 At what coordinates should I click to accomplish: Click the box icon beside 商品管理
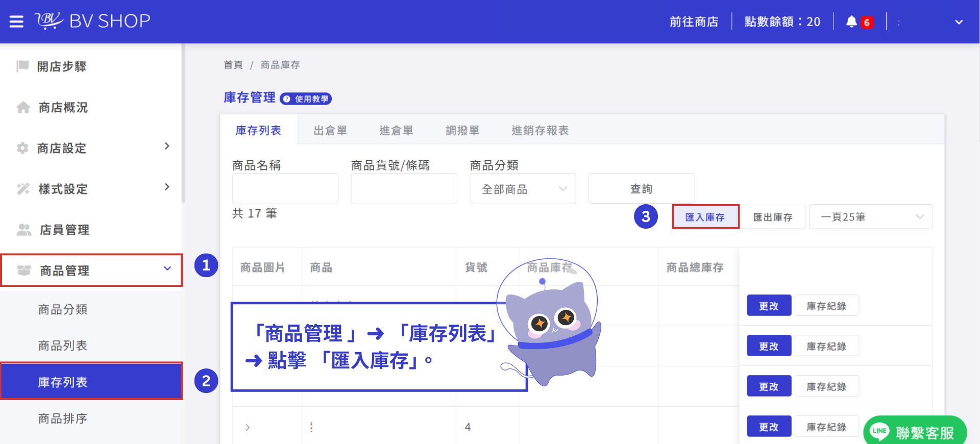(24, 270)
